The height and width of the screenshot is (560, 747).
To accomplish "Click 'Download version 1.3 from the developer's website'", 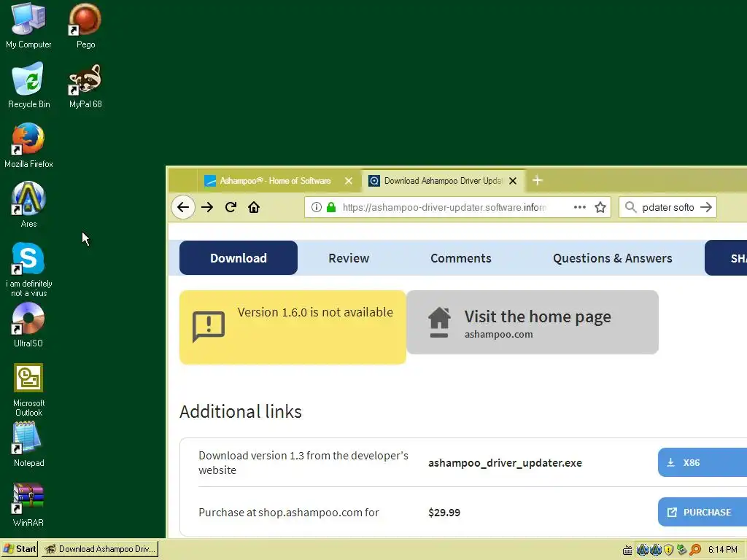I will pyautogui.click(x=303, y=462).
